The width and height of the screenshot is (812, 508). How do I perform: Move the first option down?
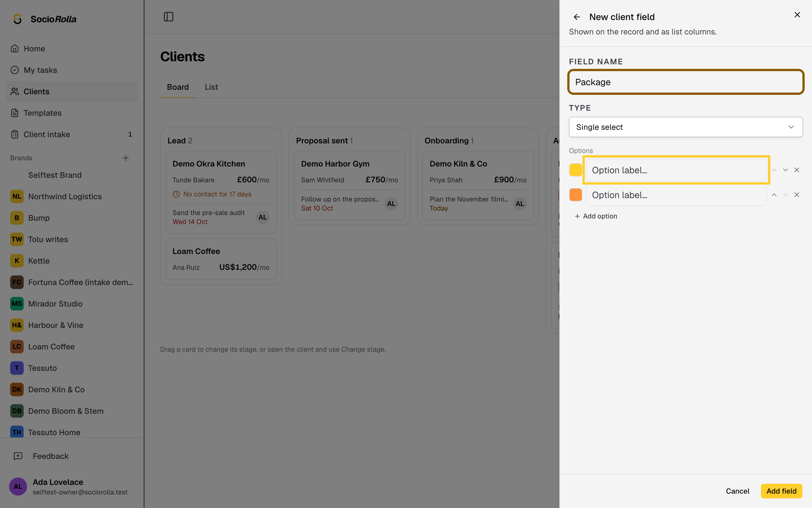click(x=785, y=170)
